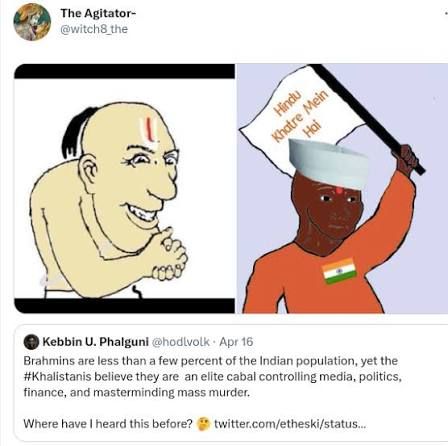Click the Indian flag badge on orange shirt
Screen dimensions: 448x446
(x=339, y=270)
